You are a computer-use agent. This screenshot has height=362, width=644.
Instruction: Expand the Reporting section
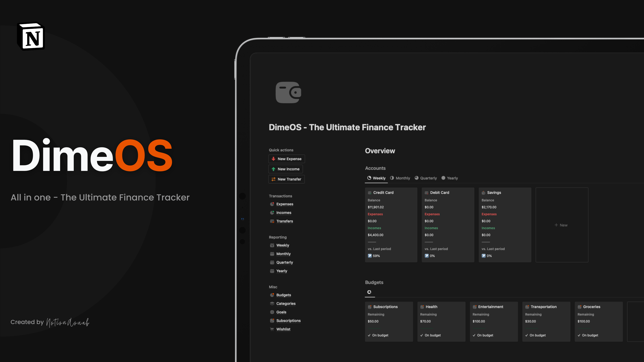(x=278, y=237)
